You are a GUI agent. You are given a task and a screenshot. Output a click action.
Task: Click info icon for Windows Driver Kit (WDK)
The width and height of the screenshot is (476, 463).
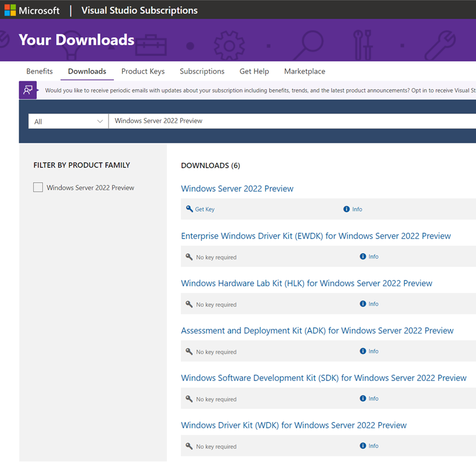click(x=363, y=446)
